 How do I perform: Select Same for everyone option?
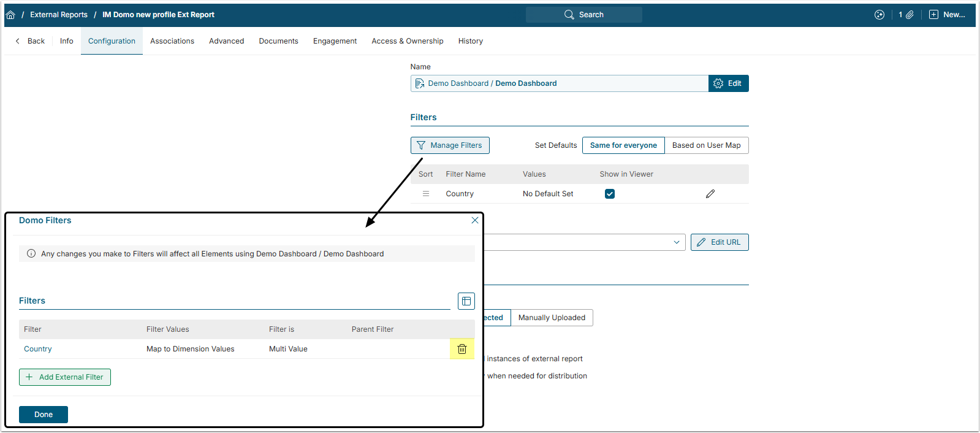623,145
